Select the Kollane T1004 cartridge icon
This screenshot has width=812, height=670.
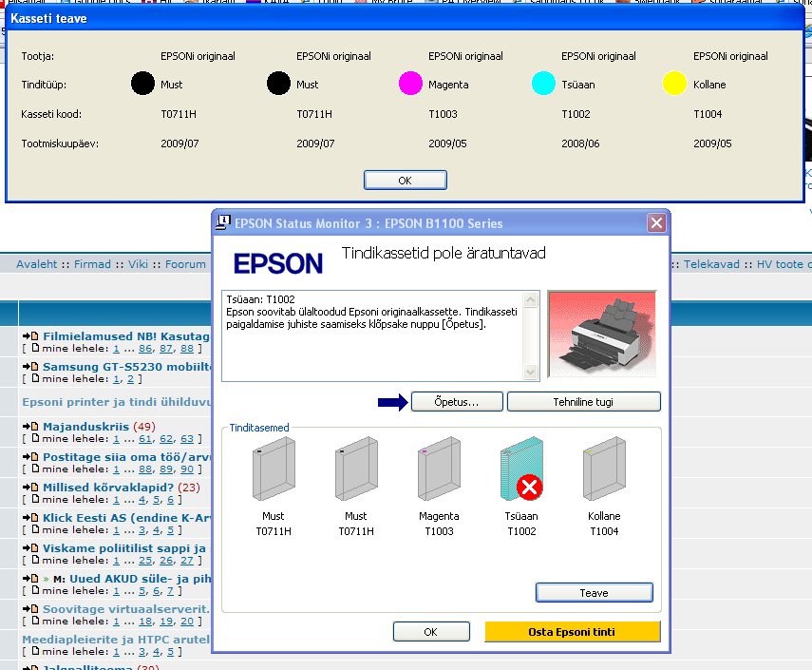604,469
